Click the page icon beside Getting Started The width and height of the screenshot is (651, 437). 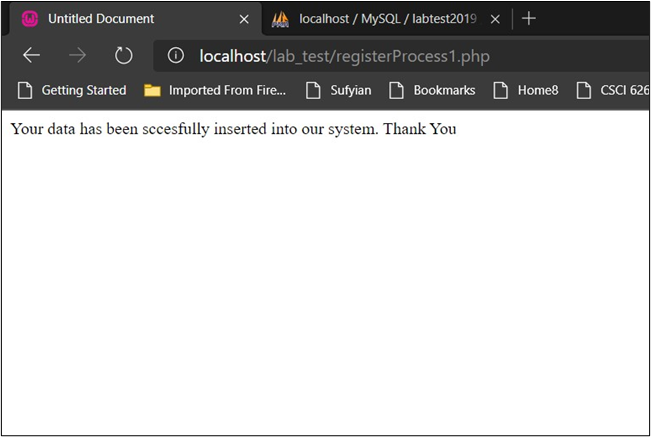(x=25, y=90)
